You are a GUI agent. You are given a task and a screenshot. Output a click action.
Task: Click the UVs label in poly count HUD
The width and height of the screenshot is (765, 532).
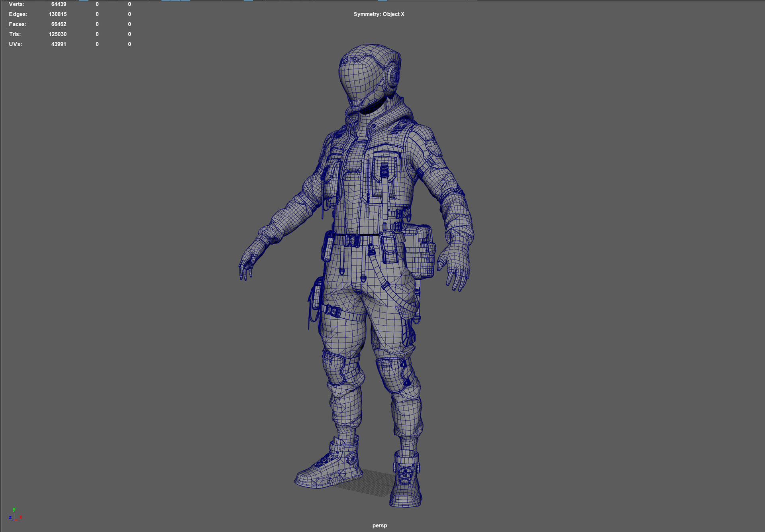(x=15, y=44)
